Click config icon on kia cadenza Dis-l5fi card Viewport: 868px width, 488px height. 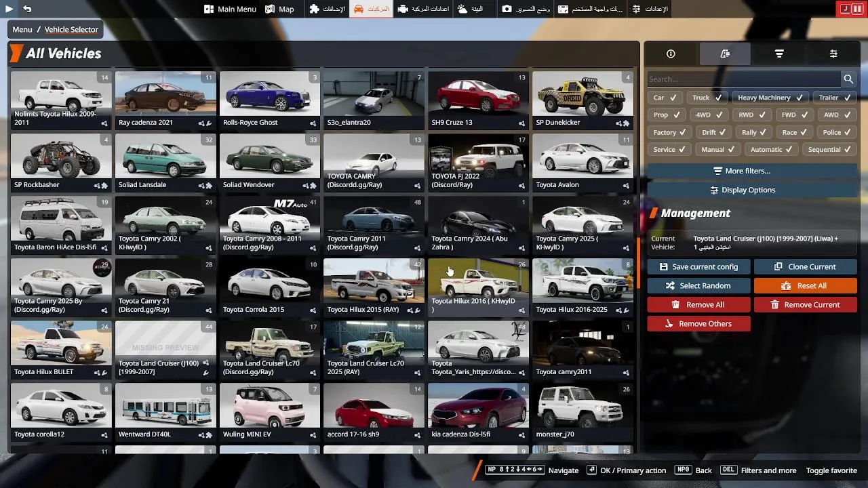point(521,435)
